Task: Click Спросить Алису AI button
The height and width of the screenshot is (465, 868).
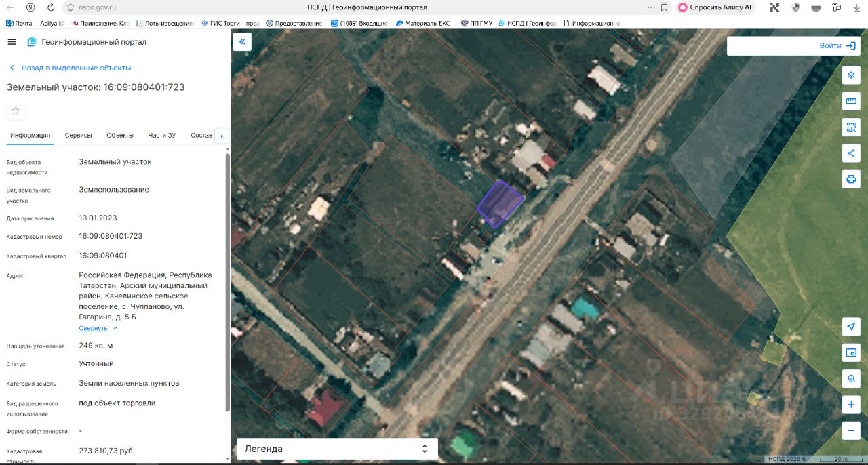Action: [x=715, y=7]
